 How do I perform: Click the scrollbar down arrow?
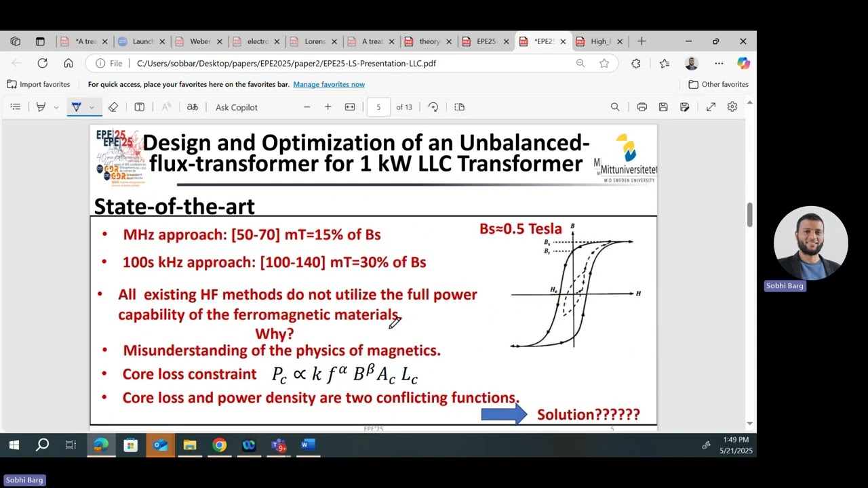749,424
